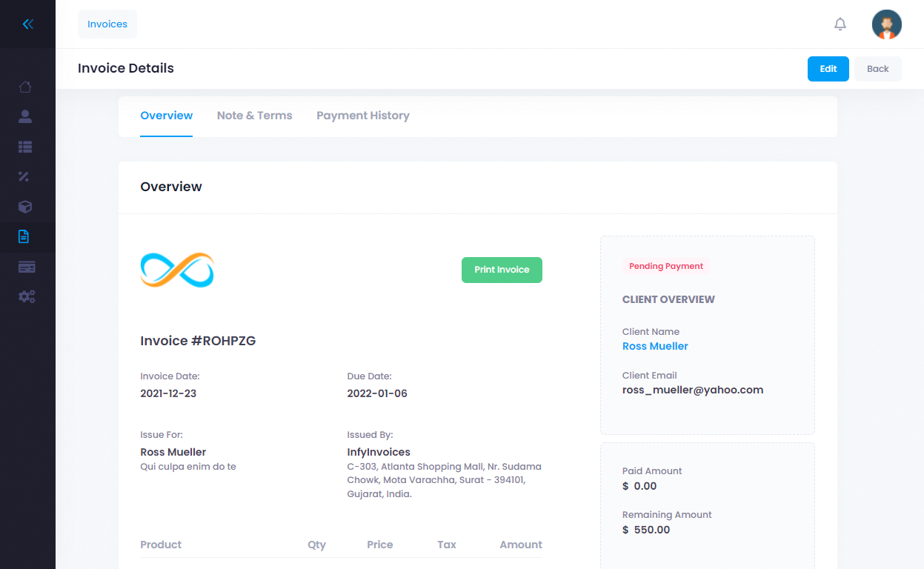Select the Overview tab

click(166, 116)
